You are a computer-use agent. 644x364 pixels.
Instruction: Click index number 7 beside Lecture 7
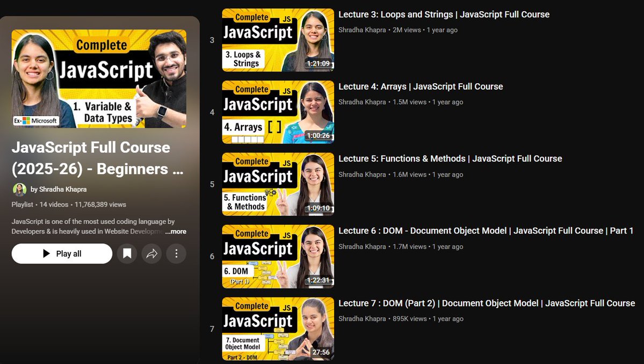[212, 329]
